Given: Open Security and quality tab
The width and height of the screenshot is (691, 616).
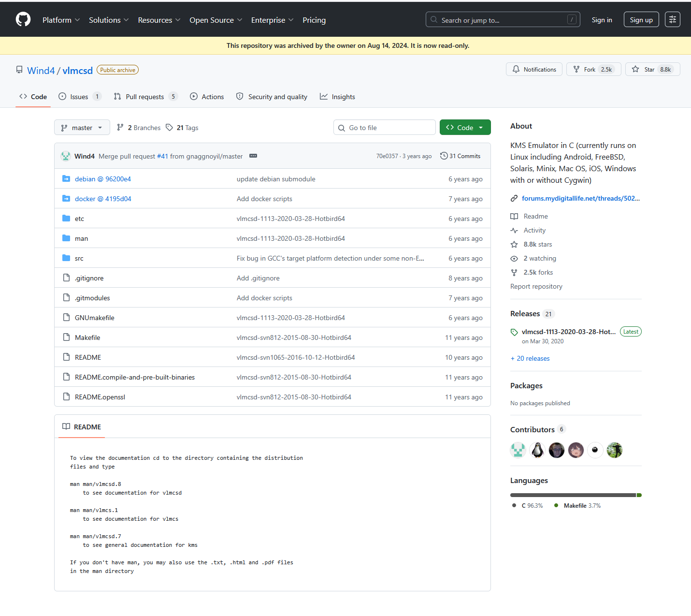Looking at the screenshot, I should click(x=272, y=97).
